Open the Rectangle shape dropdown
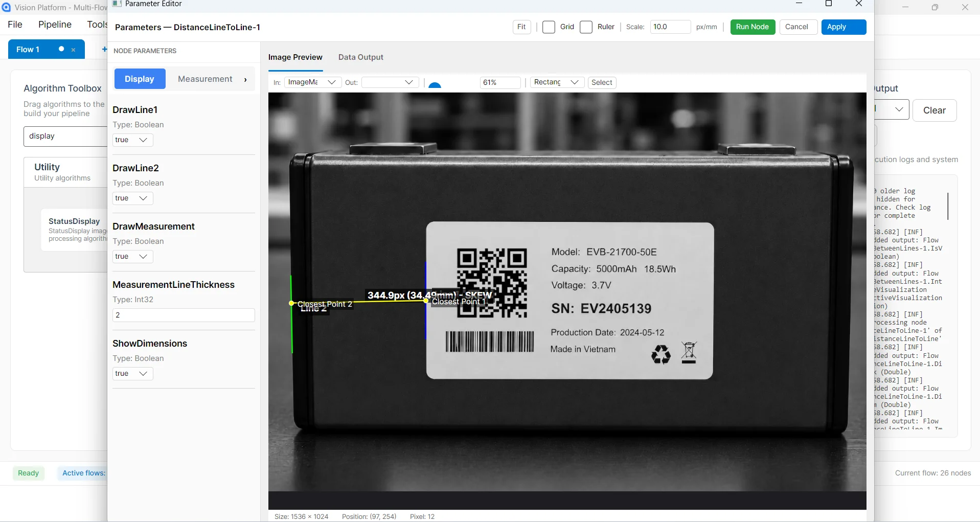 (x=557, y=82)
